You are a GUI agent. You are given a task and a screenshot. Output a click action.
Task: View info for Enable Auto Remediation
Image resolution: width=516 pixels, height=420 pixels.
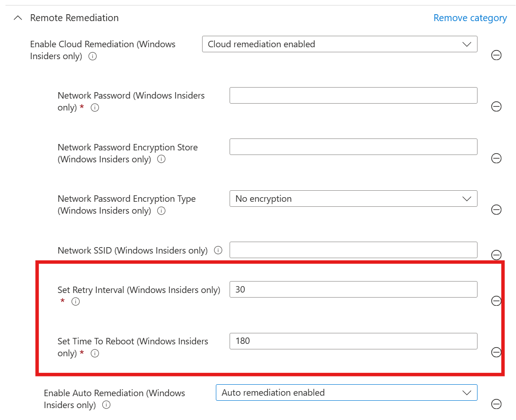click(106, 405)
